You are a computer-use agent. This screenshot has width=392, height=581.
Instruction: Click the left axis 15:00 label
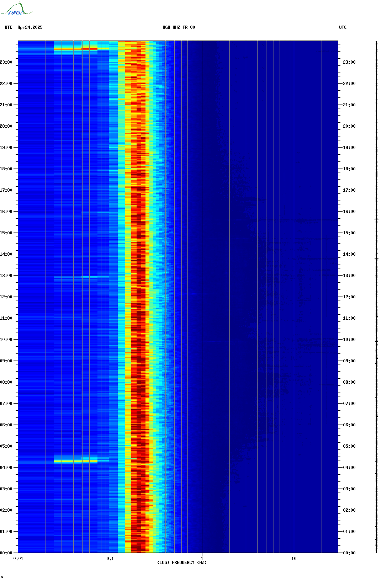[6, 233]
